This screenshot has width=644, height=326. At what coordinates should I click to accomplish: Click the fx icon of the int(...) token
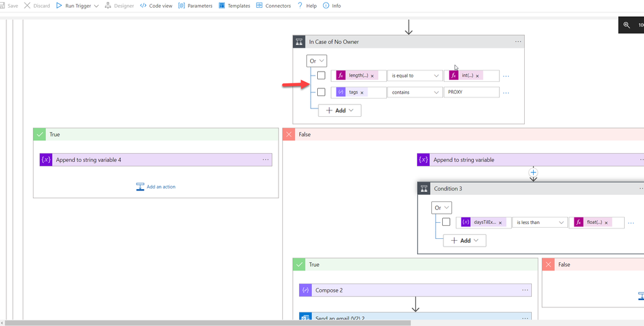[454, 76]
